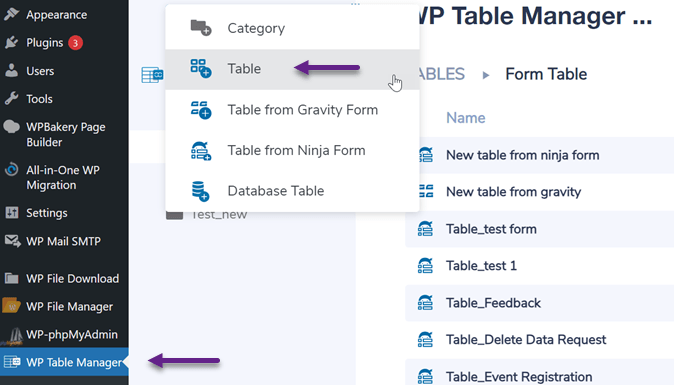Screen dimensions: 674x386
Task: Open Table_Feedback table
Action: tap(493, 303)
